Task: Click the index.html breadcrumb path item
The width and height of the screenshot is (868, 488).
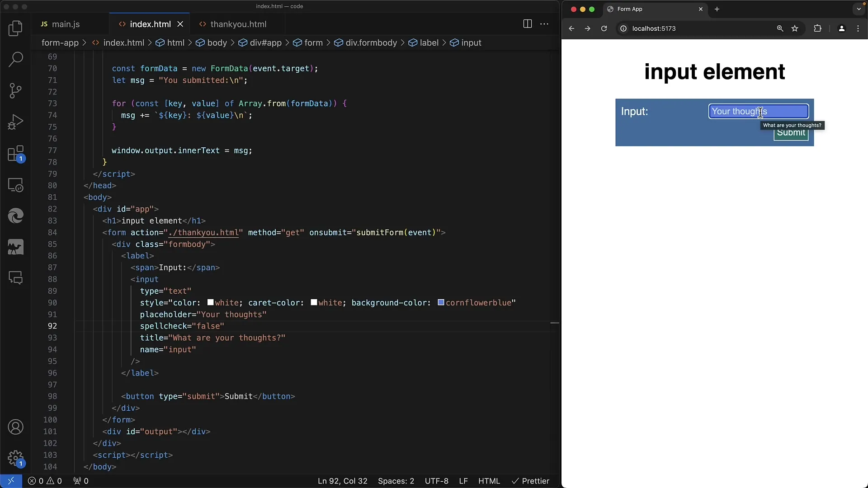Action: pyautogui.click(x=123, y=42)
